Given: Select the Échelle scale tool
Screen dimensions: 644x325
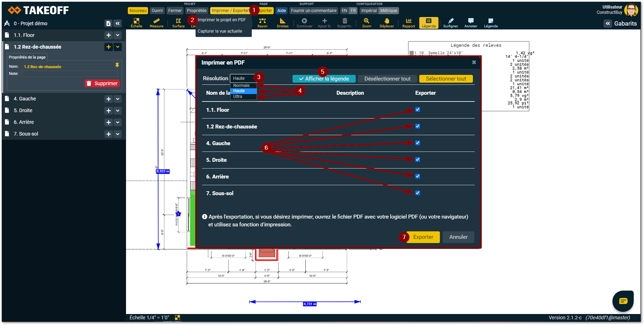Looking at the screenshot, I should pyautogui.click(x=136, y=23).
